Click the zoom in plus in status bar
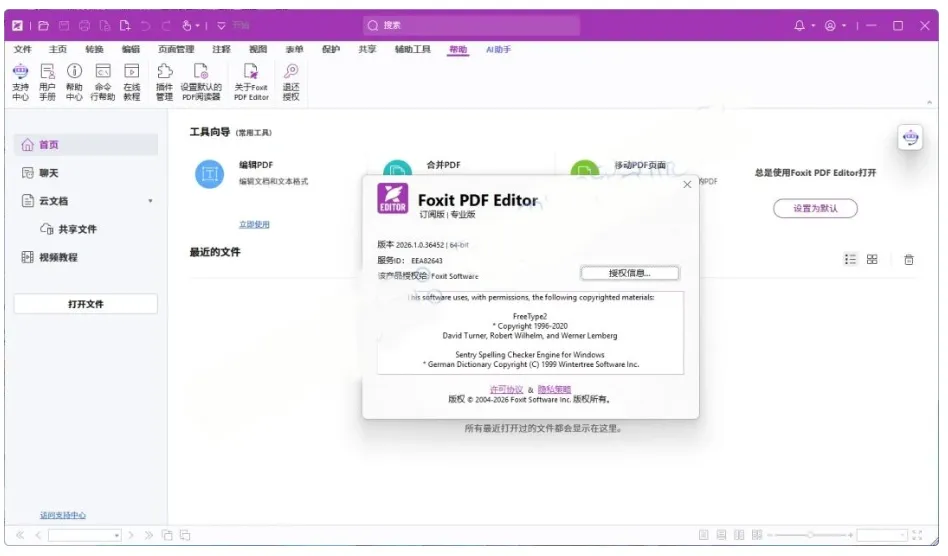This screenshot has height=556, width=948. click(x=850, y=535)
